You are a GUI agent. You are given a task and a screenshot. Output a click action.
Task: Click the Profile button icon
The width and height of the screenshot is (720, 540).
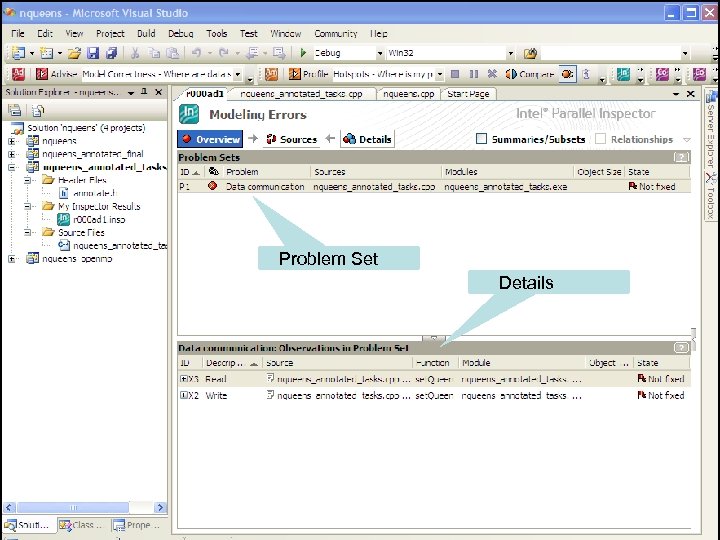pos(294,74)
